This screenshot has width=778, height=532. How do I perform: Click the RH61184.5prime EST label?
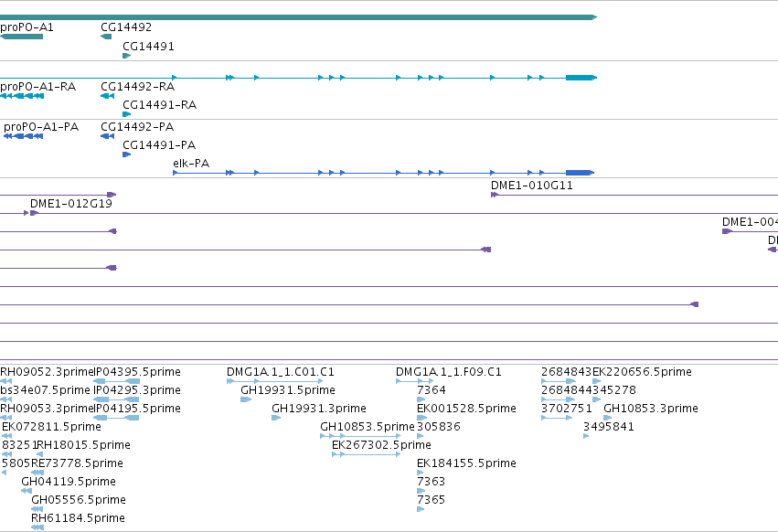[78, 518]
